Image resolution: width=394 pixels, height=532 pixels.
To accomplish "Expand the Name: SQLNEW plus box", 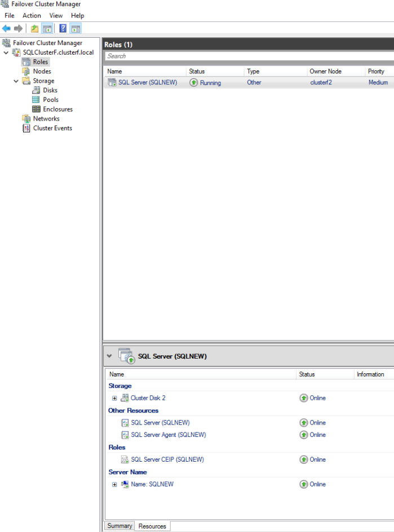I will (x=114, y=485).
